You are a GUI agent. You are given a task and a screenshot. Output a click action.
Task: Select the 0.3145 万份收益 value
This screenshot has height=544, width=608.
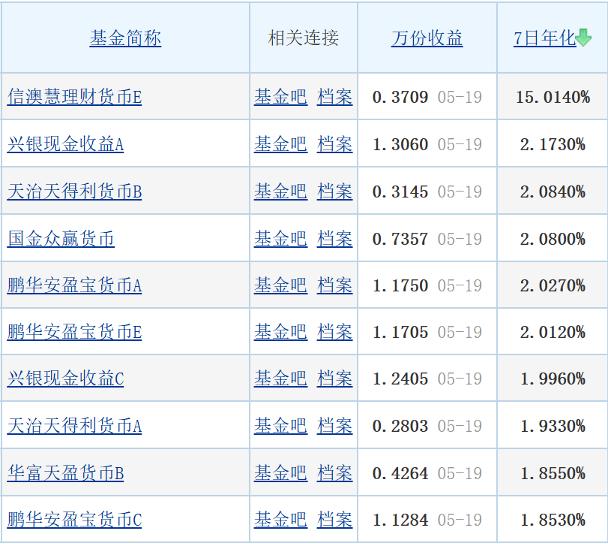tap(400, 192)
